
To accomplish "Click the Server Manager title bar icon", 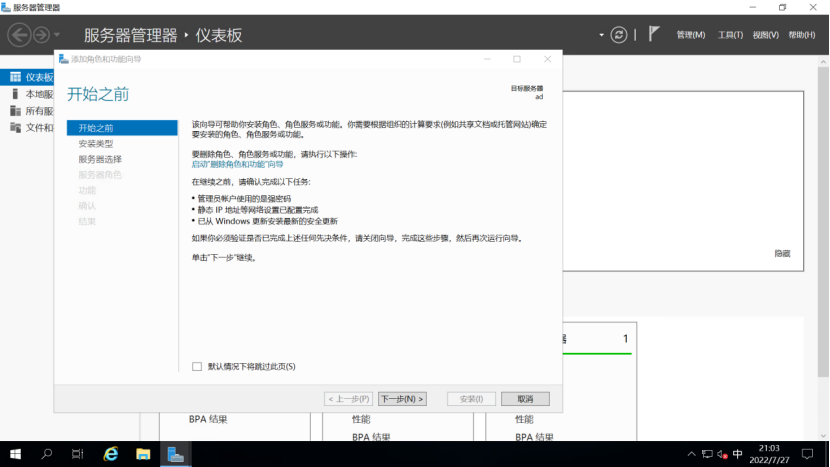I will click(6, 7).
